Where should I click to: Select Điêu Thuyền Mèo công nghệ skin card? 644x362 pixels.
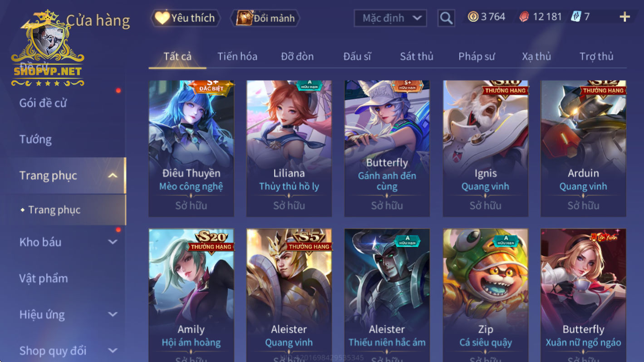(x=192, y=148)
